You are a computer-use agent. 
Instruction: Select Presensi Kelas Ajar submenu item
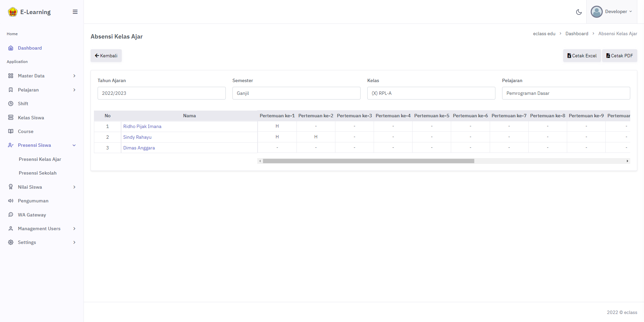click(x=40, y=159)
